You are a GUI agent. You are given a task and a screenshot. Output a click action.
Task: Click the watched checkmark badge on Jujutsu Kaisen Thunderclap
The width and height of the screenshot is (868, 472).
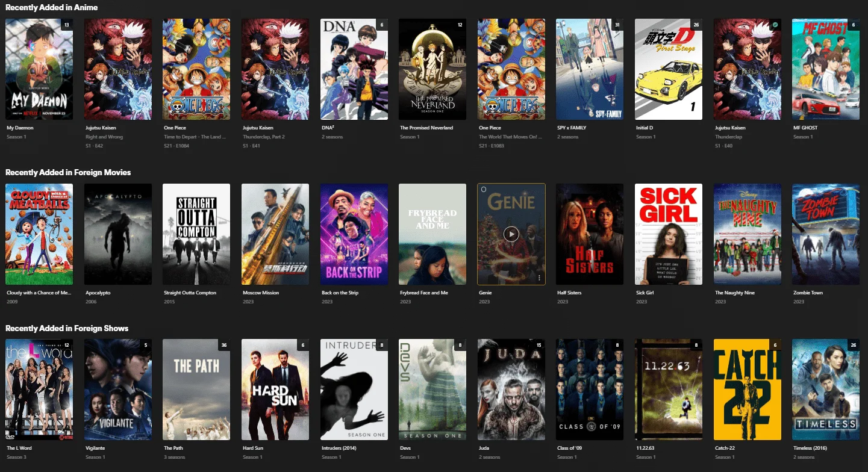775,25
